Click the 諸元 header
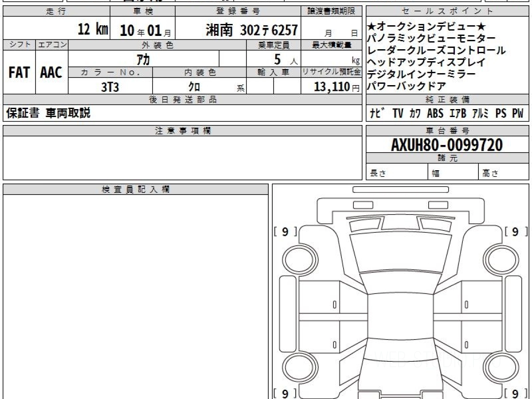532x399 pixels. coord(447,158)
